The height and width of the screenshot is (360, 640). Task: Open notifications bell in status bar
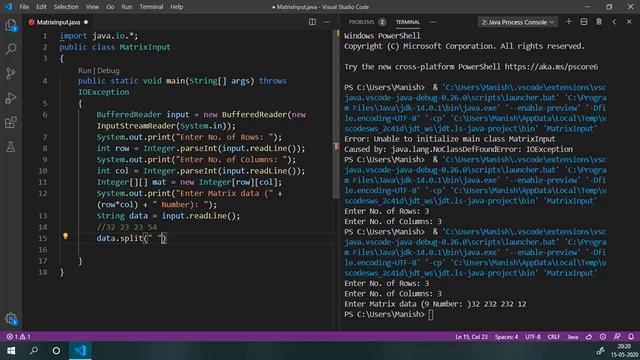(631, 337)
